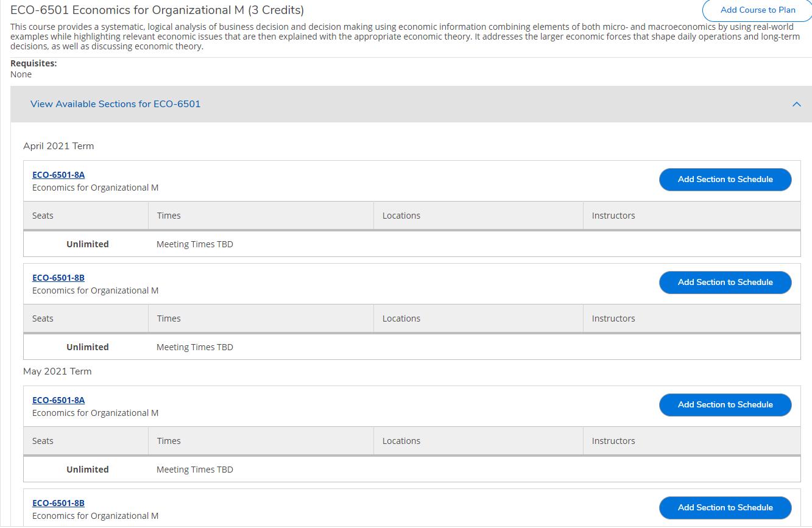Click Meeting Times TBD for April 8B section
The image size is (812, 528).
(195, 347)
